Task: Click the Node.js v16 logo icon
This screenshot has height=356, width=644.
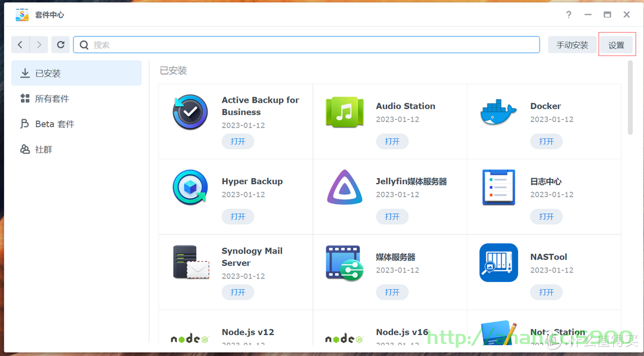Action: 345,339
